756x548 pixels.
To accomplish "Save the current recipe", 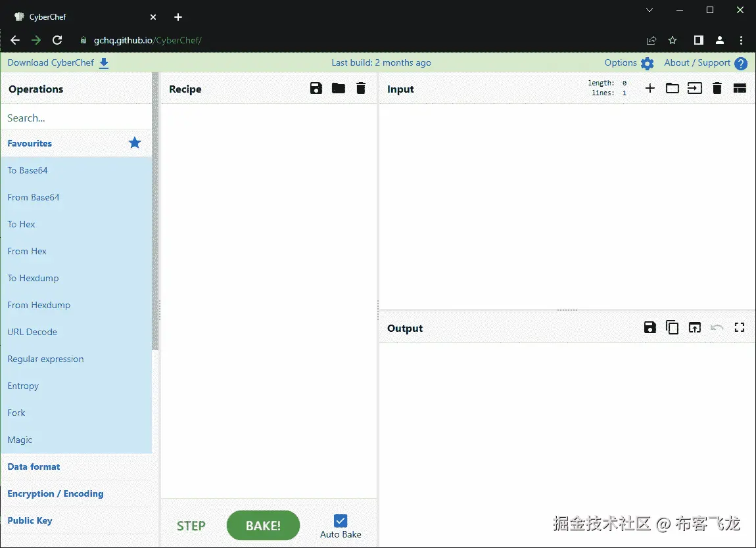I will pos(316,88).
